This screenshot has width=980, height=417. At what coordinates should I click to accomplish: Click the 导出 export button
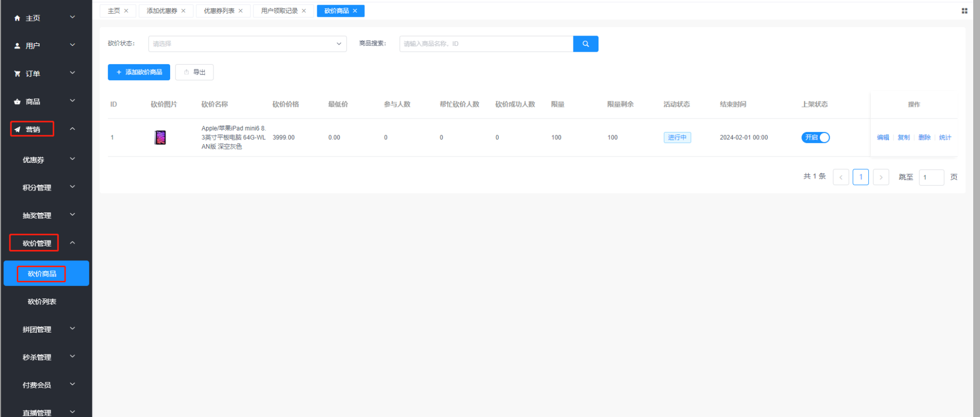194,72
